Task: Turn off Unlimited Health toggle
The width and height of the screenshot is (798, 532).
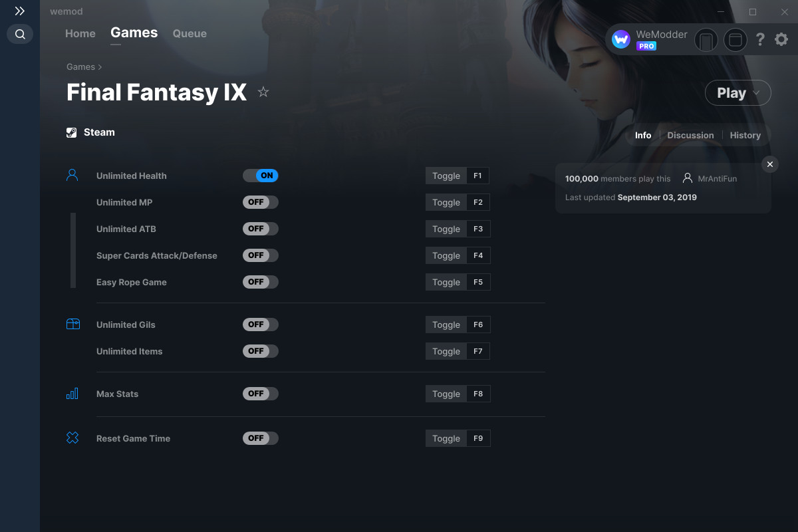Action: coord(261,176)
